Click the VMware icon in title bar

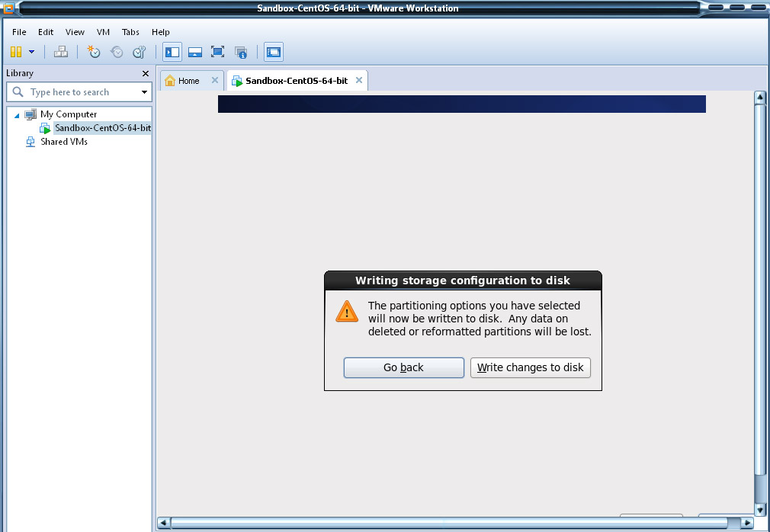8,8
